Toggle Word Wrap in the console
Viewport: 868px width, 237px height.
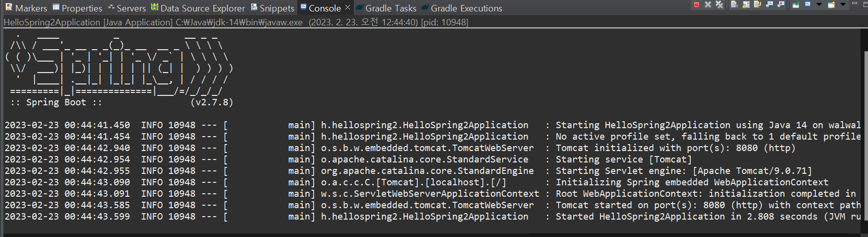[x=757, y=4]
